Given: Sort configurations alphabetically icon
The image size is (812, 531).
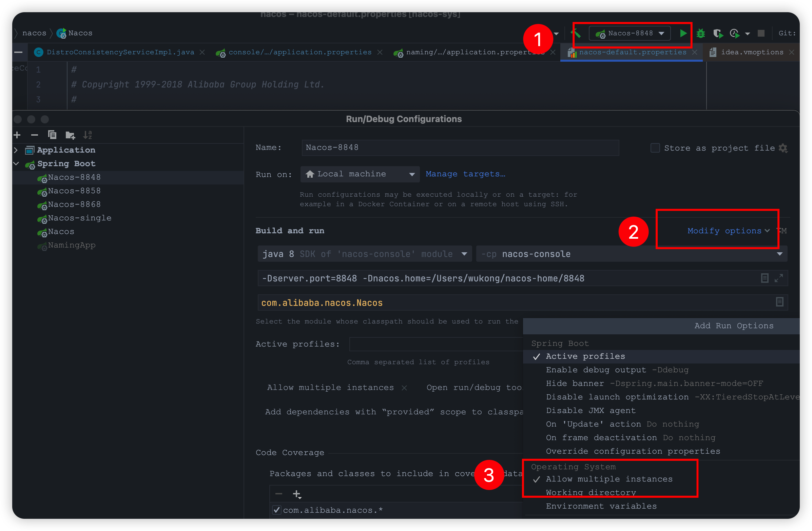Looking at the screenshot, I should tap(88, 135).
